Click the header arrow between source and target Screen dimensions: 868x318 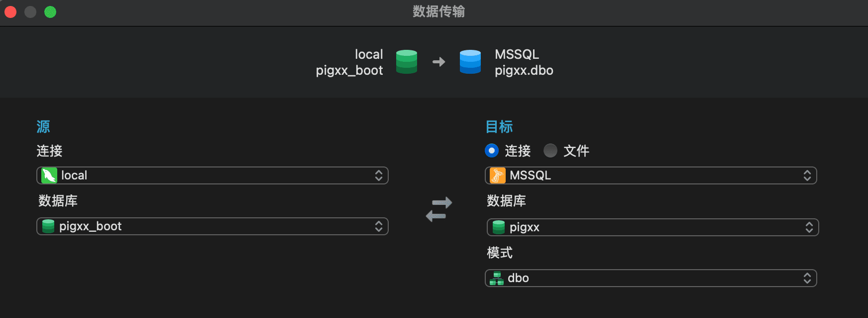coord(439,62)
